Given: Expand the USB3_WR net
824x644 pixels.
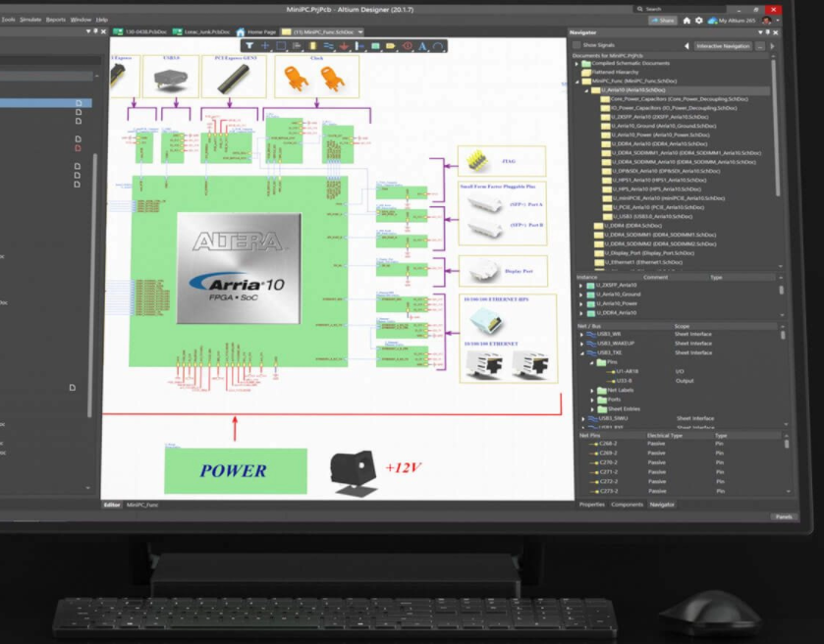Looking at the screenshot, I should [x=581, y=334].
